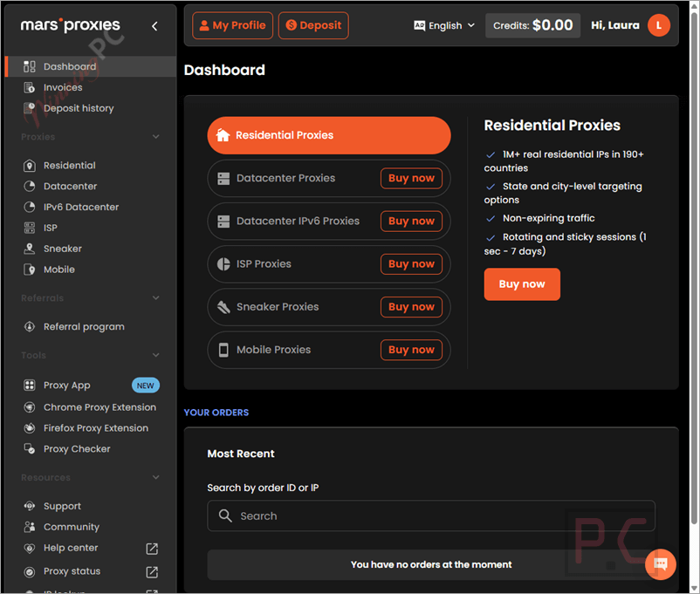Click the Deposit button
The height and width of the screenshot is (594, 700).
click(x=313, y=25)
